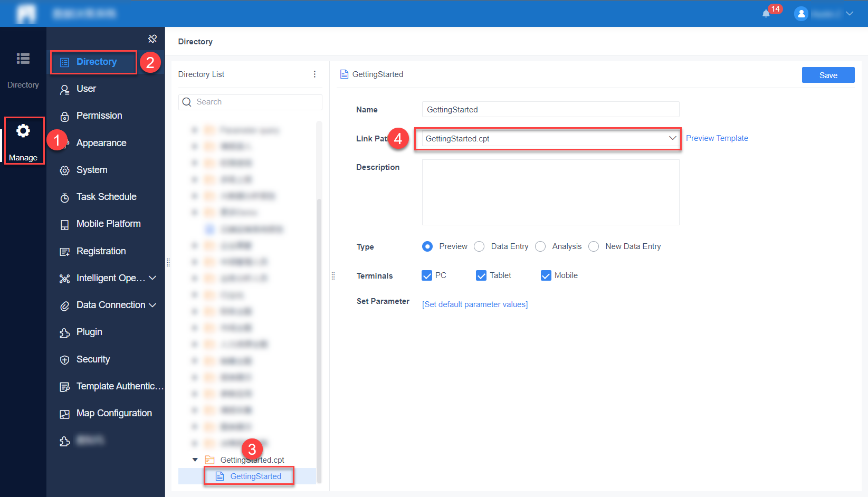Switch to Directory view via grid icon

click(23, 59)
